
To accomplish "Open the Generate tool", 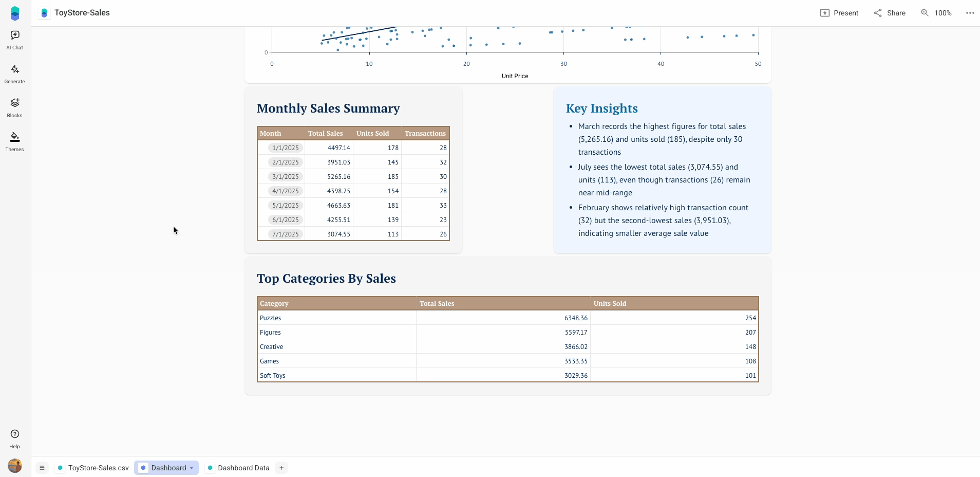I will click(x=15, y=74).
